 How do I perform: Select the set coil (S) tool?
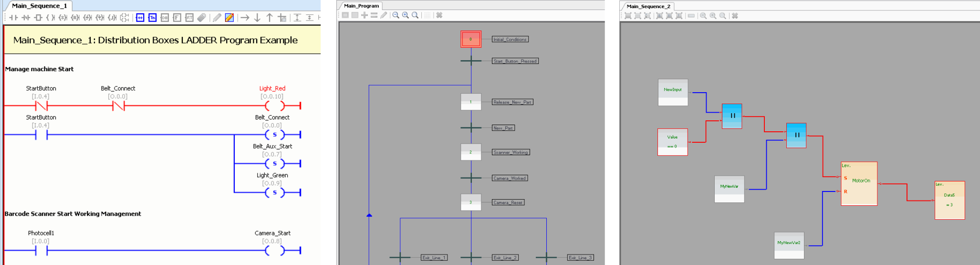point(63,18)
